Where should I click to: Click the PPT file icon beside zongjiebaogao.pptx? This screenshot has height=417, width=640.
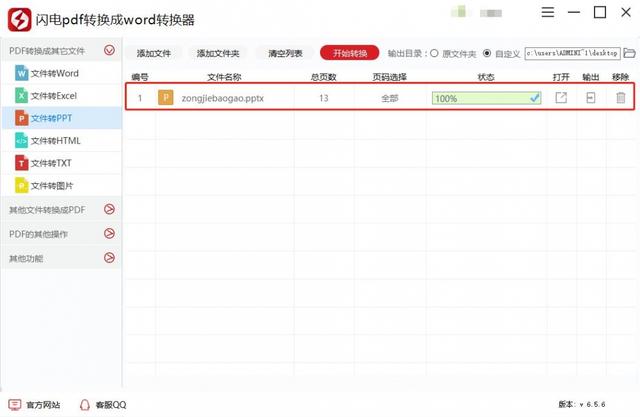pos(166,98)
